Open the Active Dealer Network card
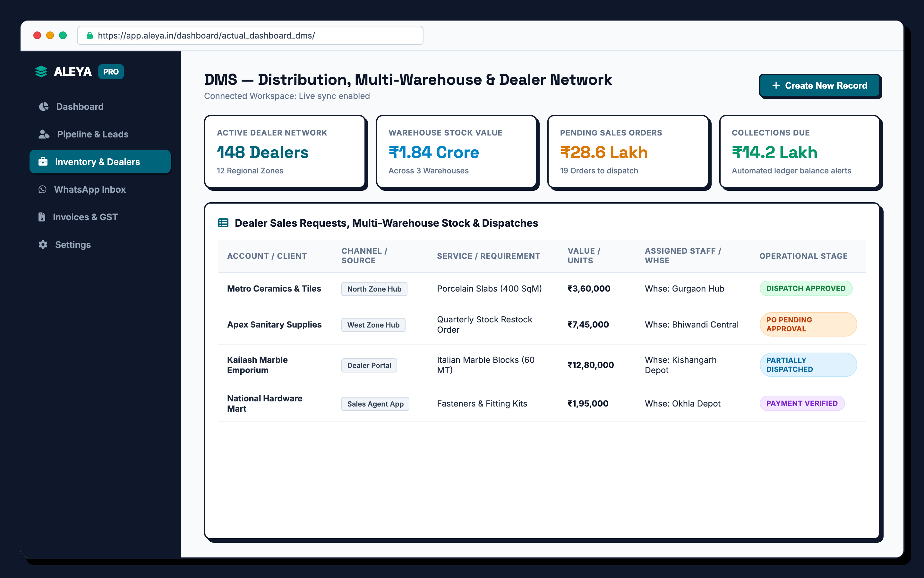Image resolution: width=924 pixels, height=578 pixels. coord(285,151)
